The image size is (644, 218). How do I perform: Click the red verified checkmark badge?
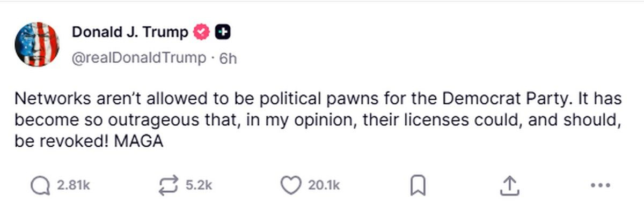[201, 32]
